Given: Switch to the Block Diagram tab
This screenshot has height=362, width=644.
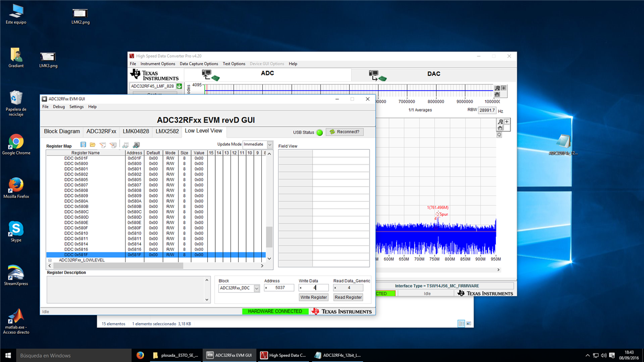Looking at the screenshot, I should coord(62,131).
